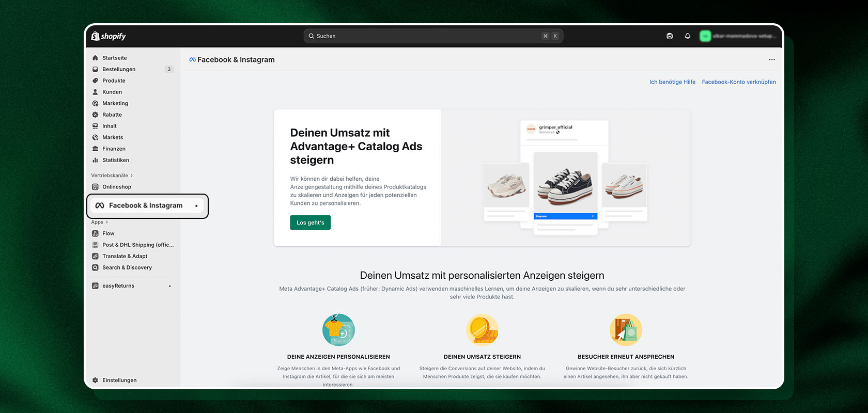
Task: Click Facebook-Konto verknüpfen link
Action: point(739,82)
